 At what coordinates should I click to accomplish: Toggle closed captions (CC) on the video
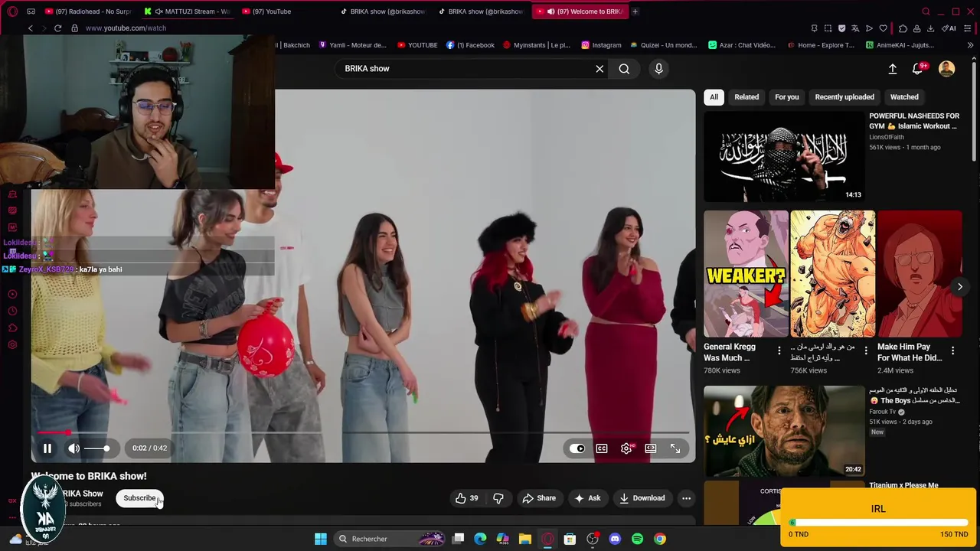click(602, 448)
